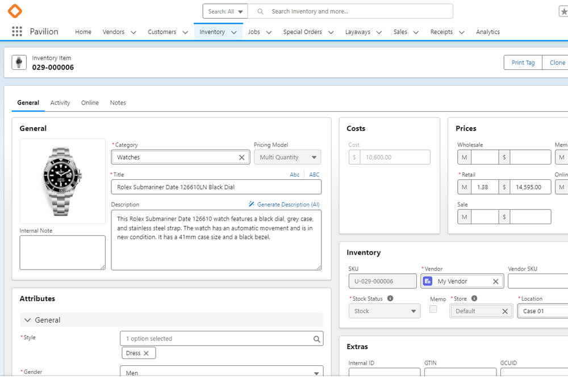
Task: Click the Inventory Item watch icon
Action: (19, 62)
